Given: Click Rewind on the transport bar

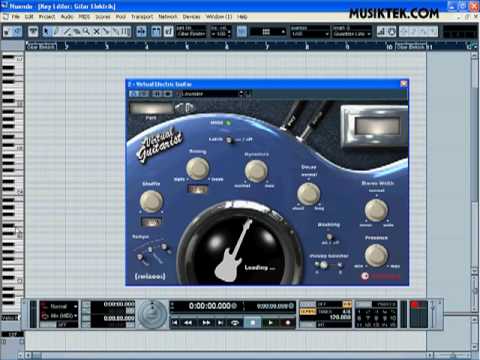Looking at the screenshot, I should 188,322.
